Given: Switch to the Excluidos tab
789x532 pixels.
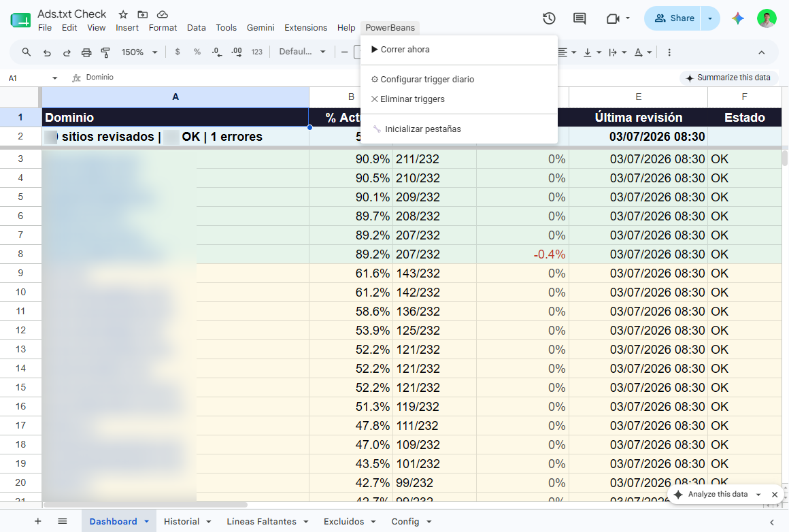Looking at the screenshot, I should (343, 521).
